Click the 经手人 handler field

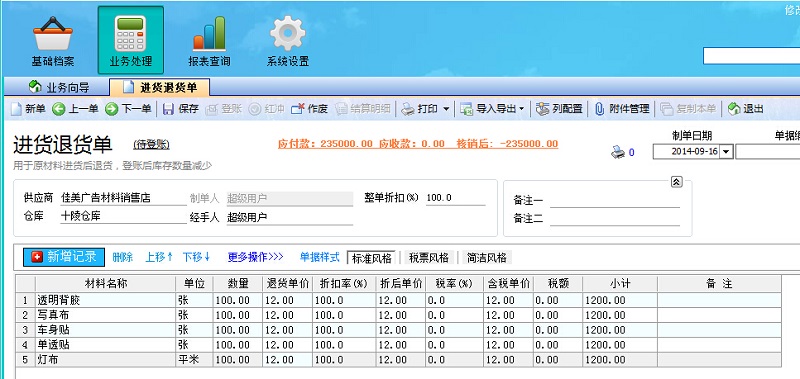(x=289, y=218)
